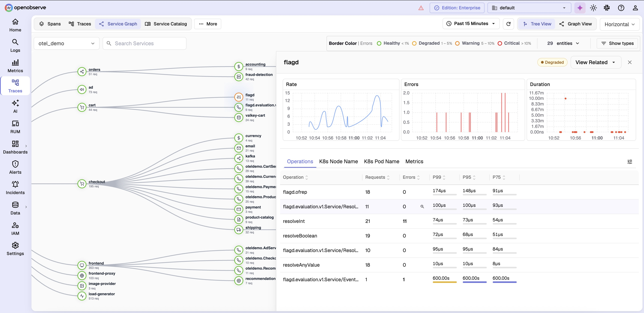Open Alerts from the sidebar
The image size is (644, 313).
[x=15, y=168]
